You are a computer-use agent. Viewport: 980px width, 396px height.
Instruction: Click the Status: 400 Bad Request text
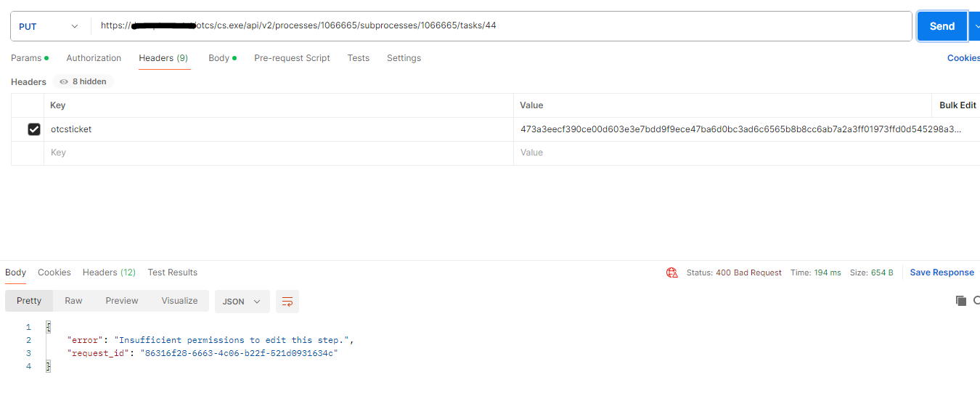pos(734,272)
